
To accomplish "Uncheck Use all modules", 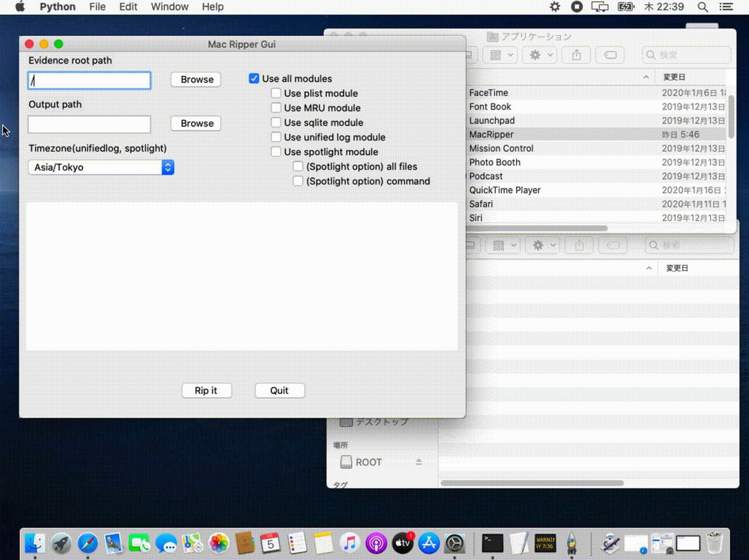I will [254, 78].
